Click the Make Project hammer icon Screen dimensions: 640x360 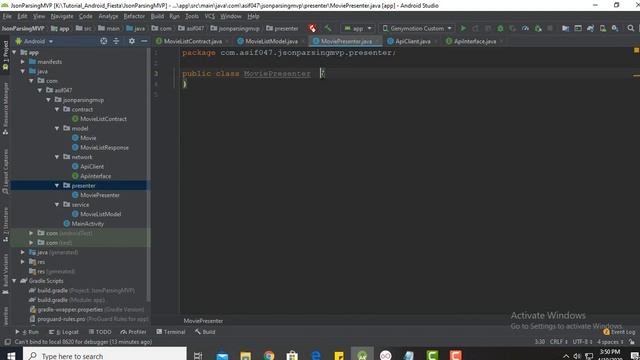(328, 28)
